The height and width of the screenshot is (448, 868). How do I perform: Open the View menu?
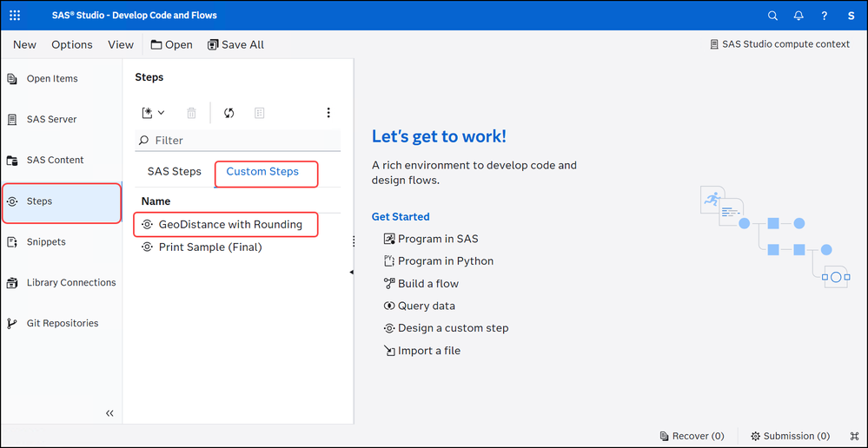point(121,45)
